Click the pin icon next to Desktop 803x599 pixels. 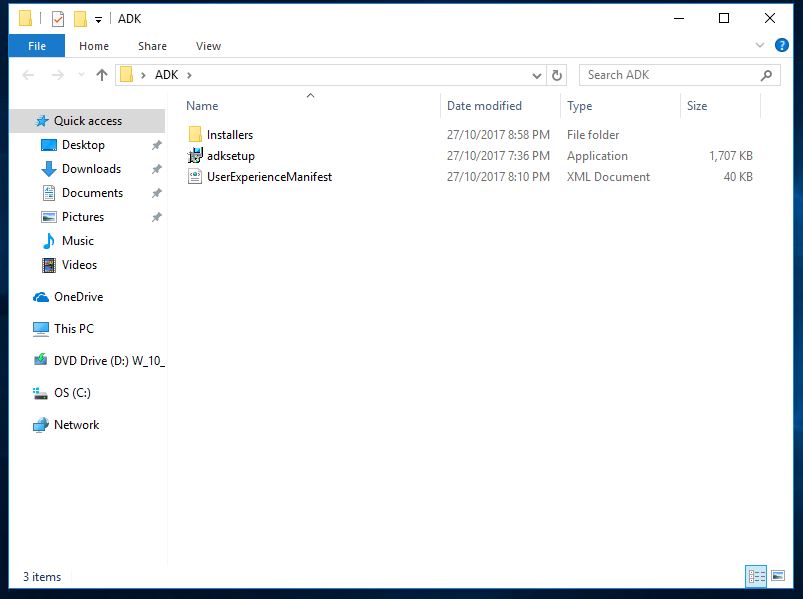157,145
